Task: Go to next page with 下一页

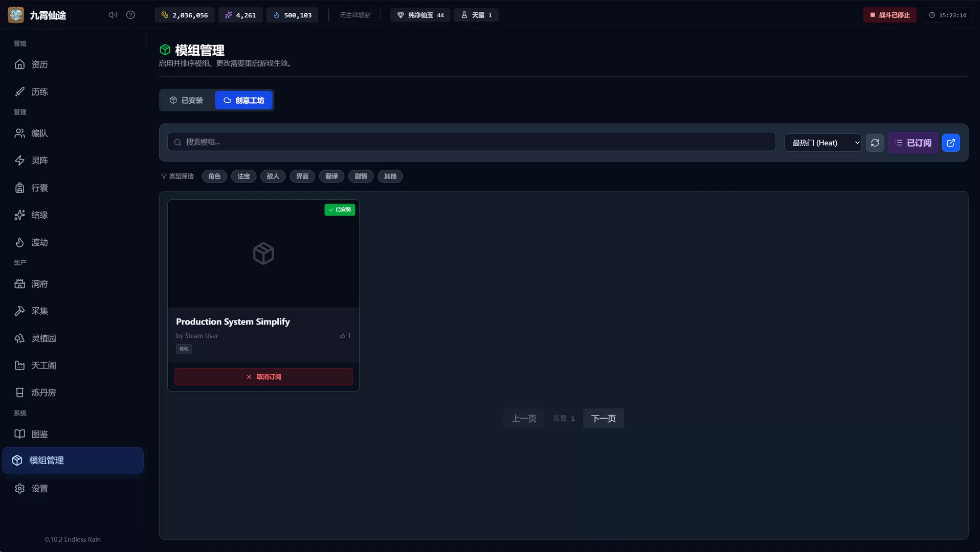Action: pos(603,419)
